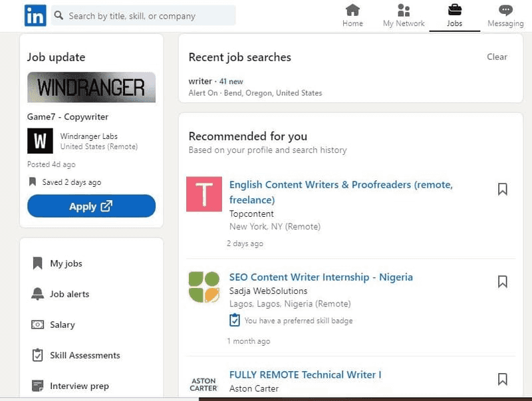Click the My Network tab label

[404, 23]
